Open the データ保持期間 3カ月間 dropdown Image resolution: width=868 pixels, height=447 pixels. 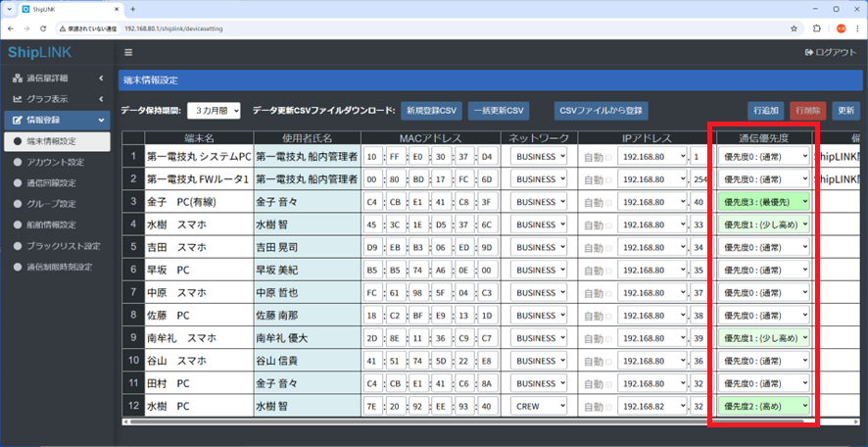[x=214, y=111]
